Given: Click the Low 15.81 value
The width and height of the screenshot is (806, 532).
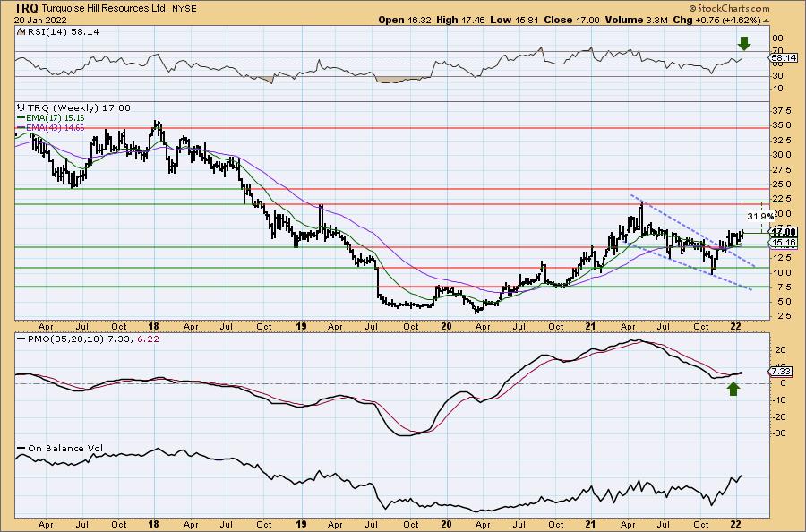Looking at the screenshot, I should (513, 20).
